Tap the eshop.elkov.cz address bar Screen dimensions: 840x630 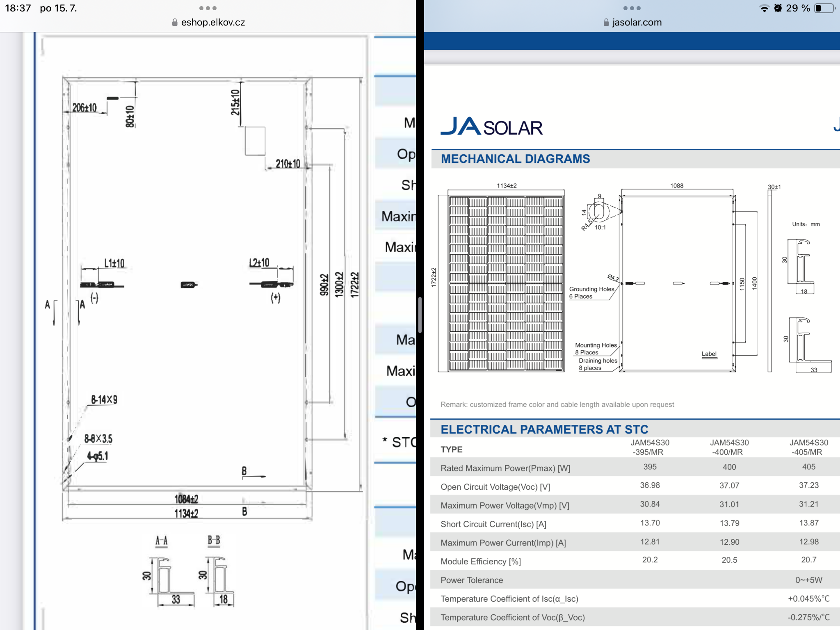[212, 23]
